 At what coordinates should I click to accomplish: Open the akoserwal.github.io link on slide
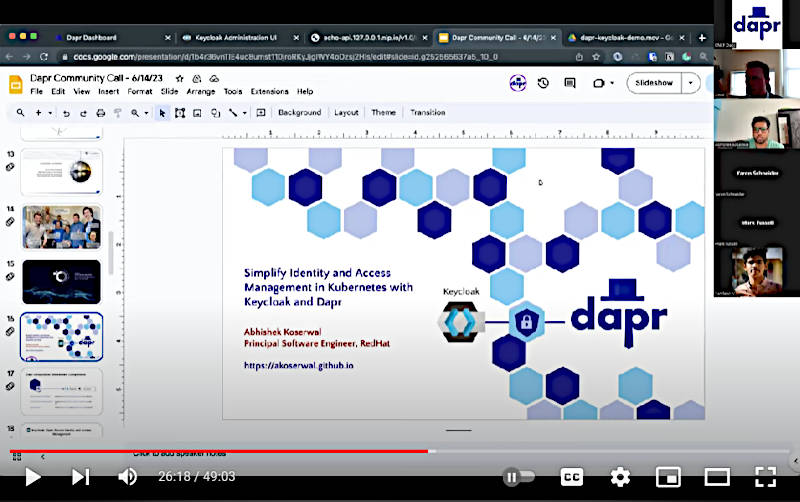coord(298,365)
